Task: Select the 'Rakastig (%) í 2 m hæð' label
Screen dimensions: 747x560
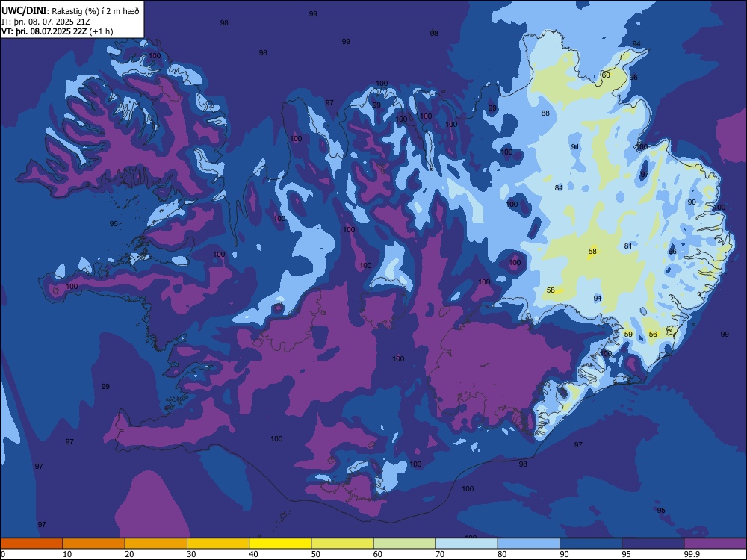Action: pyautogui.click(x=96, y=11)
